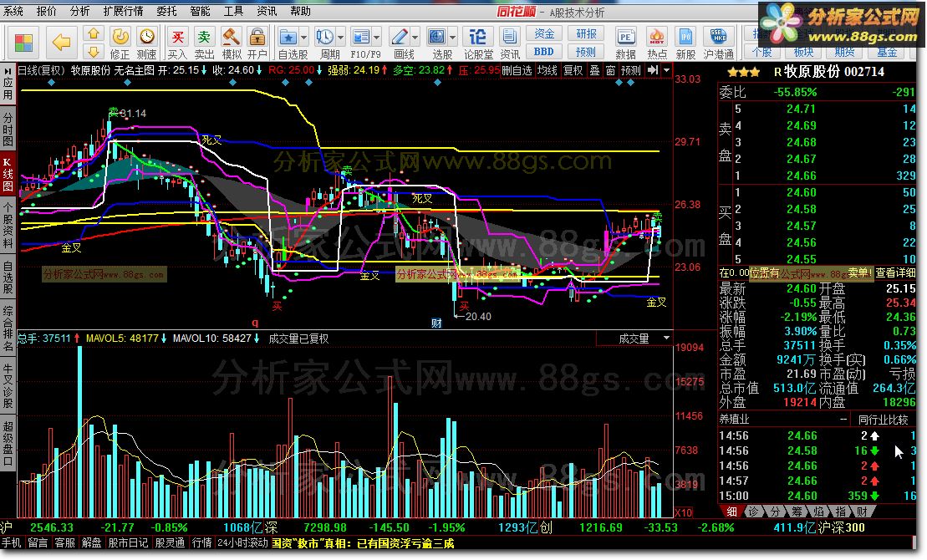The image size is (927, 560).
Task: Open the 股市日记 status bar item
Action: coord(128,542)
